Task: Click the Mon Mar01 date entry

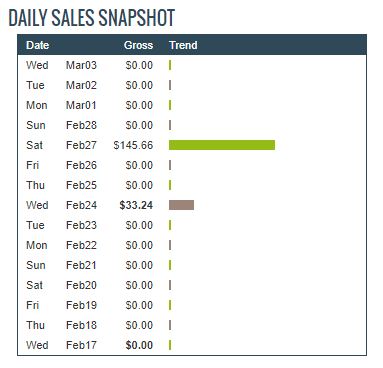Action: pyautogui.click(x=61, y=105)
